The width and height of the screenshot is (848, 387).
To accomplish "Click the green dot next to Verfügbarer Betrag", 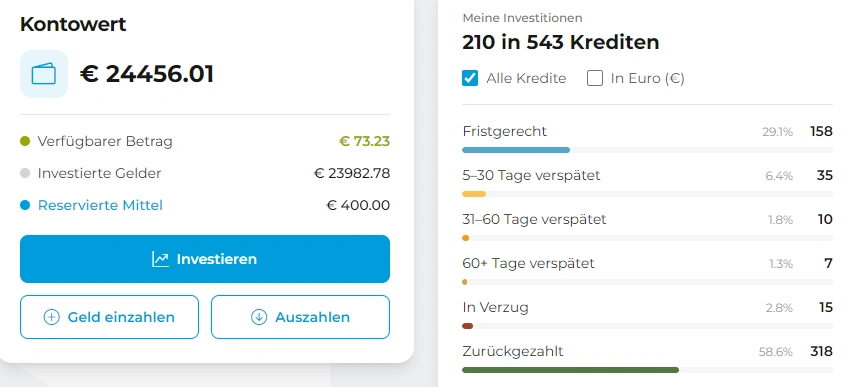I will click(x=25, y=142).
